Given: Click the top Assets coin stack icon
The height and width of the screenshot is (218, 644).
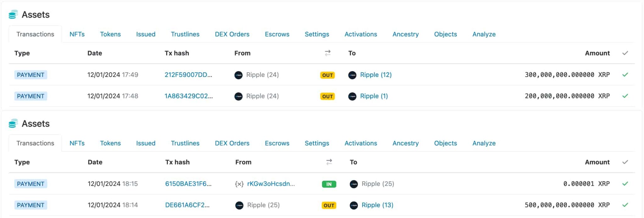Looking at the screenshot, I should pyautogui.click(x=13, y=14).
